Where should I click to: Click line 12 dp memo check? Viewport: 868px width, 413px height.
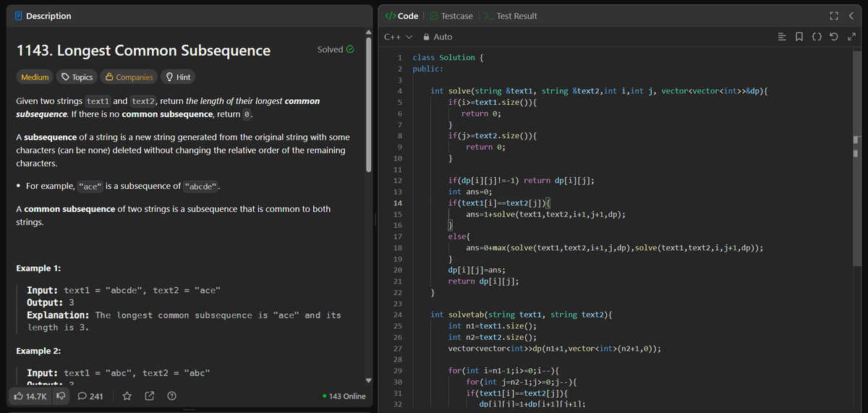522,181
